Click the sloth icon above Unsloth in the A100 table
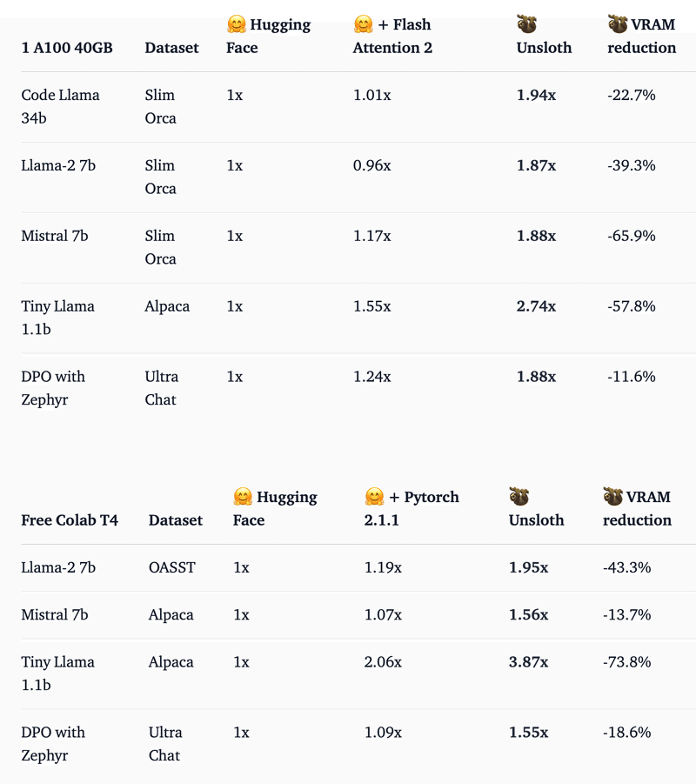696x784 pixels. click(x=525, y=24)
